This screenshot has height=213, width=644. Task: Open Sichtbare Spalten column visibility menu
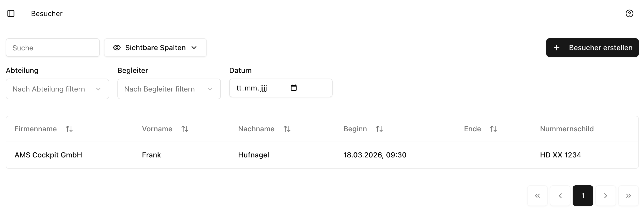(x=155, y=48)
